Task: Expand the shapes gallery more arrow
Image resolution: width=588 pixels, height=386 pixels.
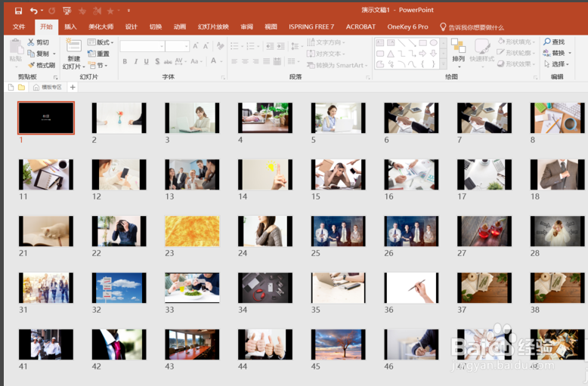Action: coord(443,65)
